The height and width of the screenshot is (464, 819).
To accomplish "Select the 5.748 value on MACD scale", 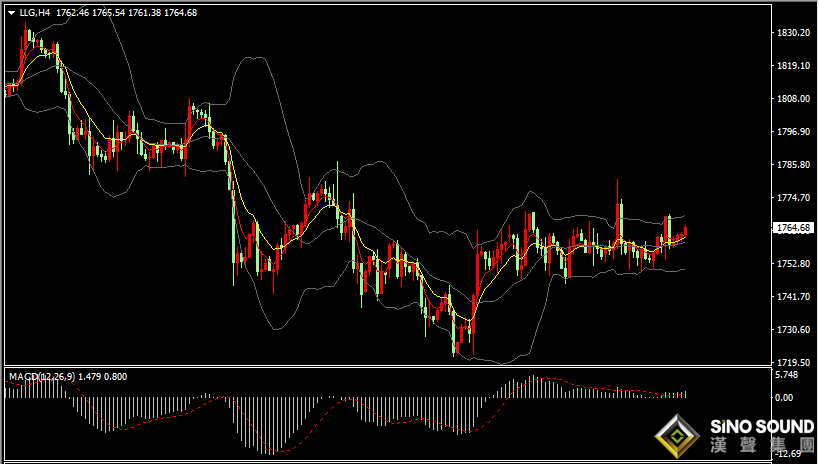I will tap(787, 375).
